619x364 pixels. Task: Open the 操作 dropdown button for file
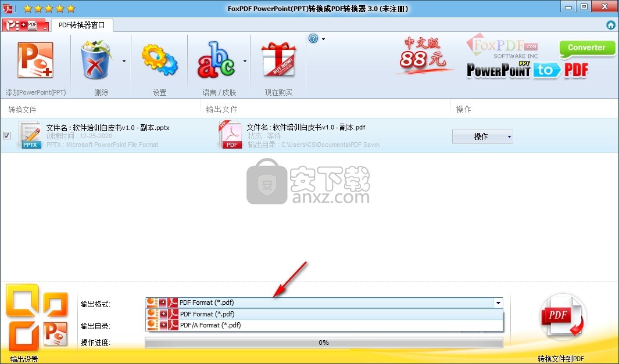point(482,136)
